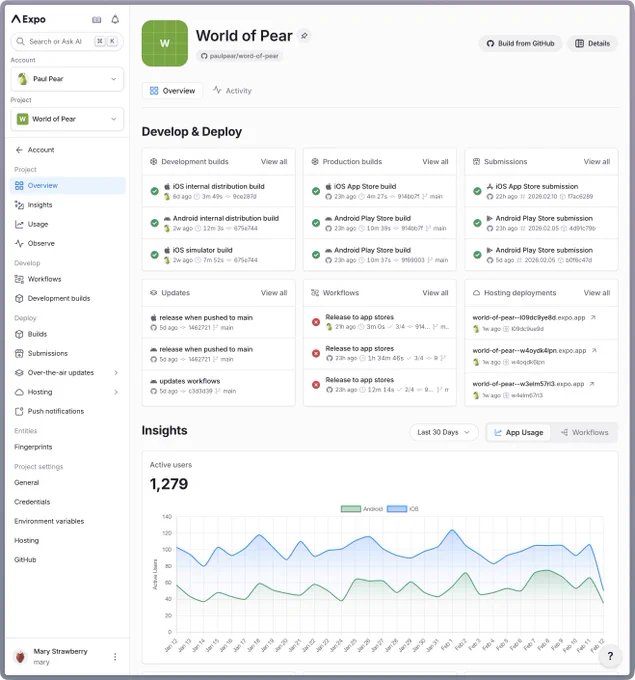Image resolution: width=635 pixels, height=680 pixels.
Task: Open notifications bell icon
Action: point(115,20)
